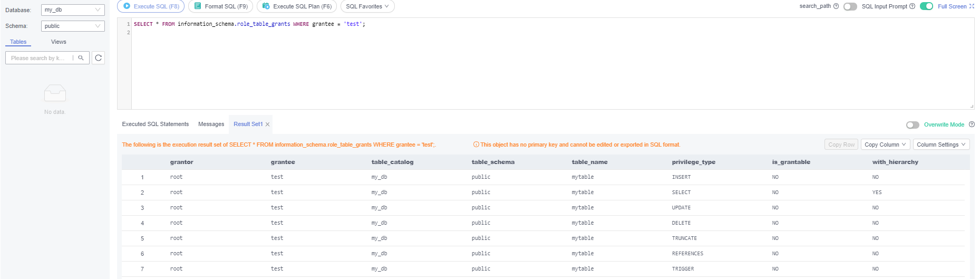980x279 pixels.
Task: Disable the SQL Input Prompt toggle
Action: click(926, 6)
